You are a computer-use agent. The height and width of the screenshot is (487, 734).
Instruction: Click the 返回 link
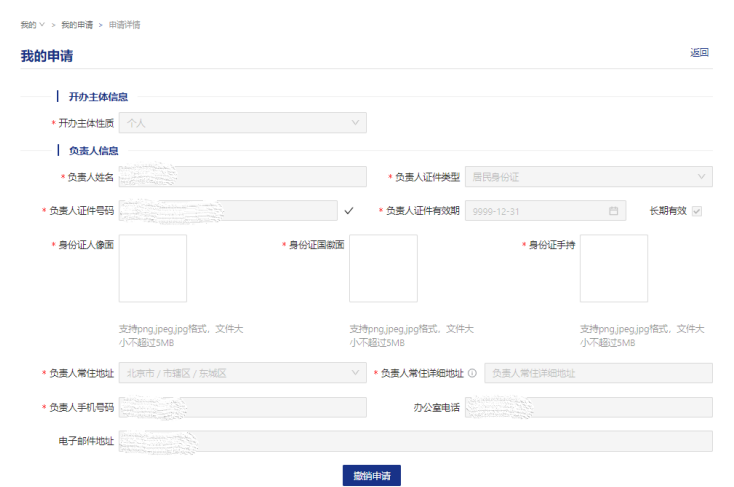pyautogui.click(x=699, y=53)
